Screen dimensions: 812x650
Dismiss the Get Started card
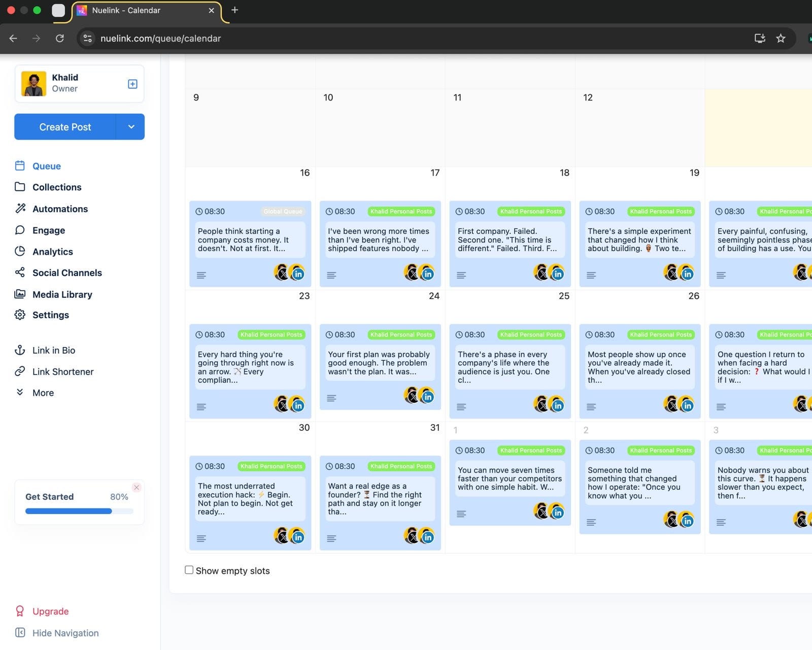tap(137, 488)
